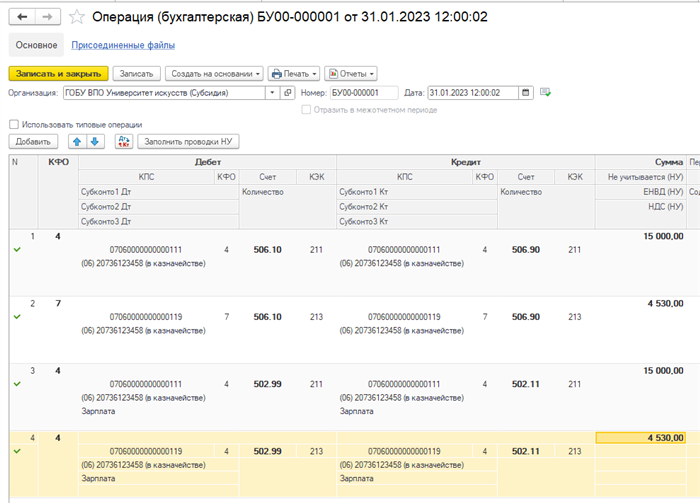Open the Организация dropdown list

(x=272, y=93)
